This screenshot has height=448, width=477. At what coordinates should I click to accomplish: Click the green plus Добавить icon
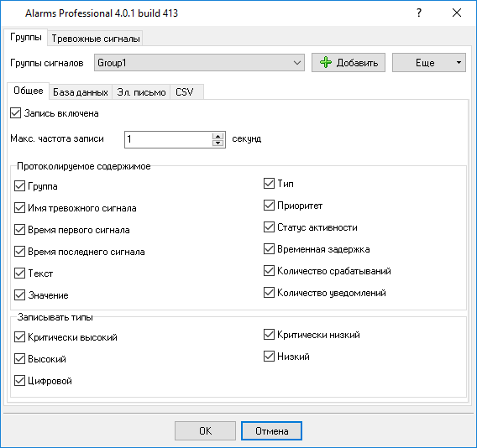pyautogui.click(x=326, y=62)
